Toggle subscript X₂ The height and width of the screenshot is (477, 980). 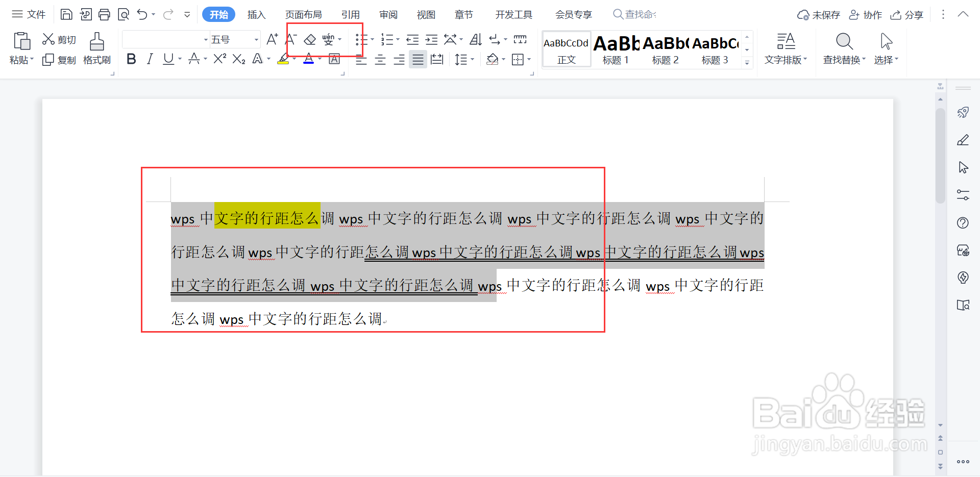pyautogui.click(x=239, y=59)
